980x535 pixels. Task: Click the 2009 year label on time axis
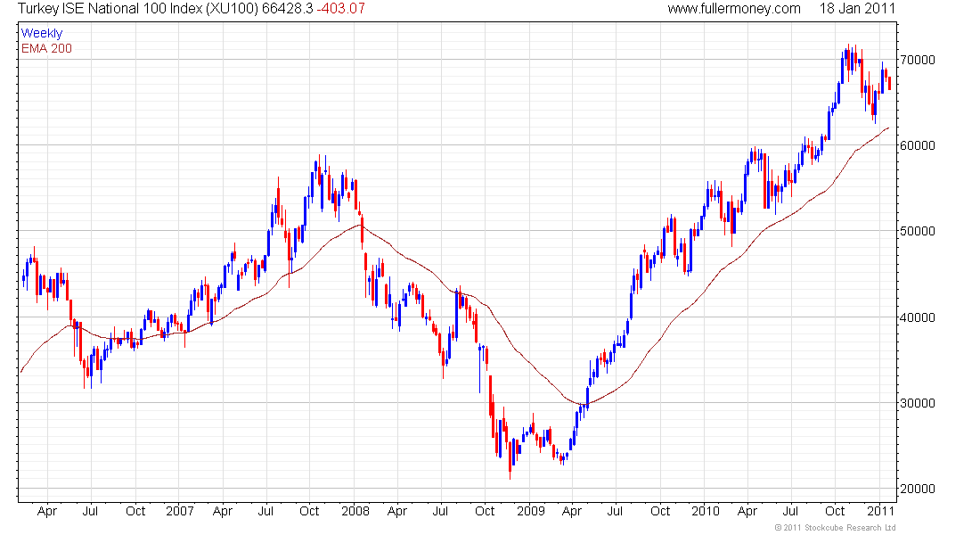point(531,511)
